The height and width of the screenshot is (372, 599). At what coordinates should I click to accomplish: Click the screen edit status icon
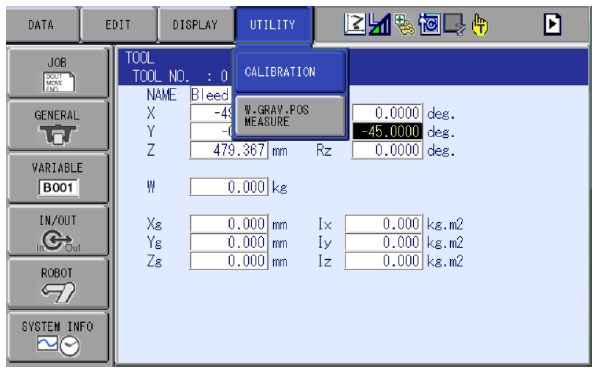[455, 24]
